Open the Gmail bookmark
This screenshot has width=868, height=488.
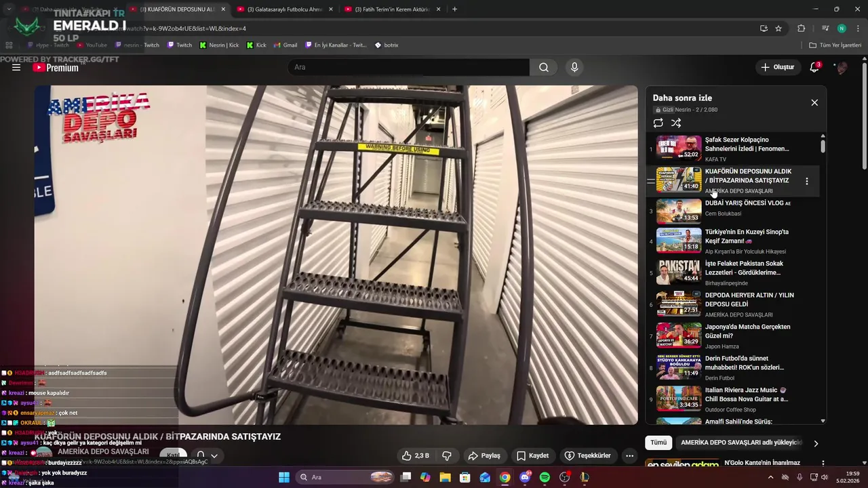pyautogui.click(x=285, y=45)
